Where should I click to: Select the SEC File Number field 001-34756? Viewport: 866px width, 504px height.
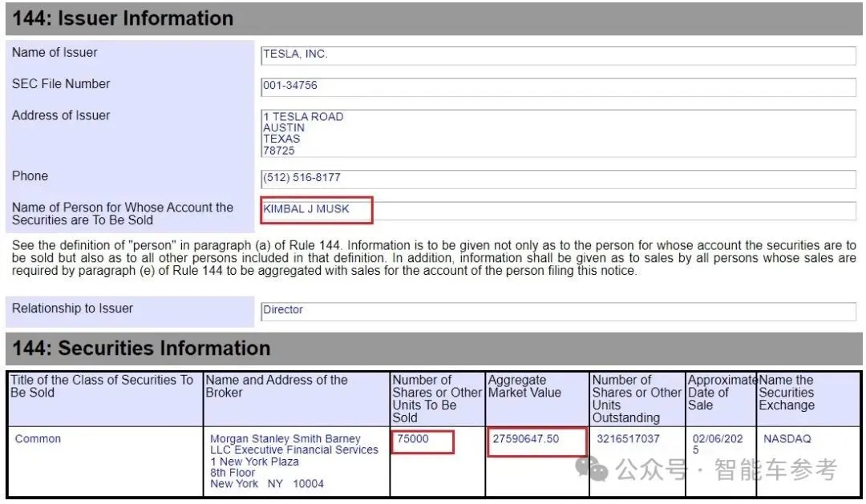pyautogui.click(x=558, y=87)
